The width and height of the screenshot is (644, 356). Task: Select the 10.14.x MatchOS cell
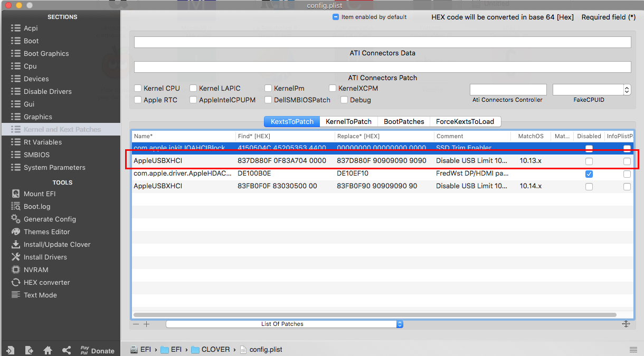(x=531, y=186)
